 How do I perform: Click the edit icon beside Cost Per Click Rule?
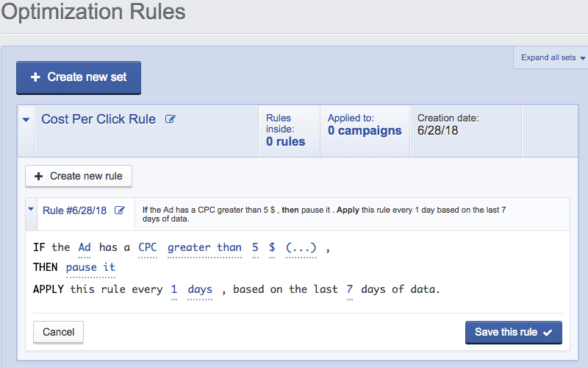pyautogui.click(x=171, y=119)
